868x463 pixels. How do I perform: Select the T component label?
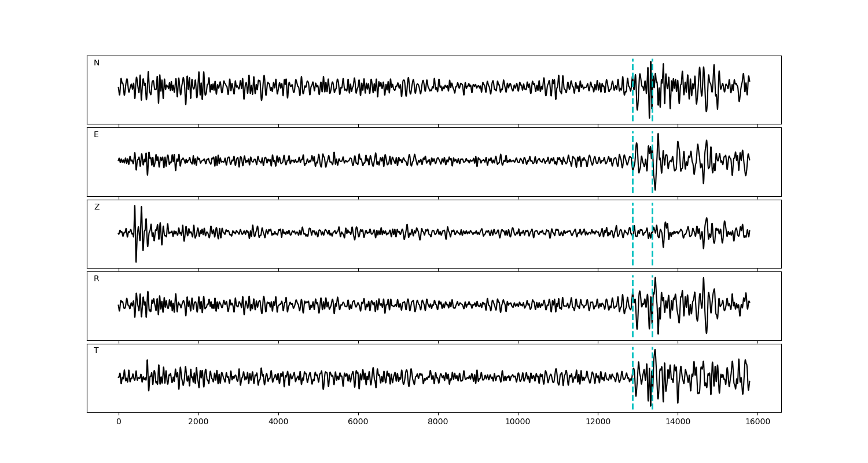[x=96, y=351]
